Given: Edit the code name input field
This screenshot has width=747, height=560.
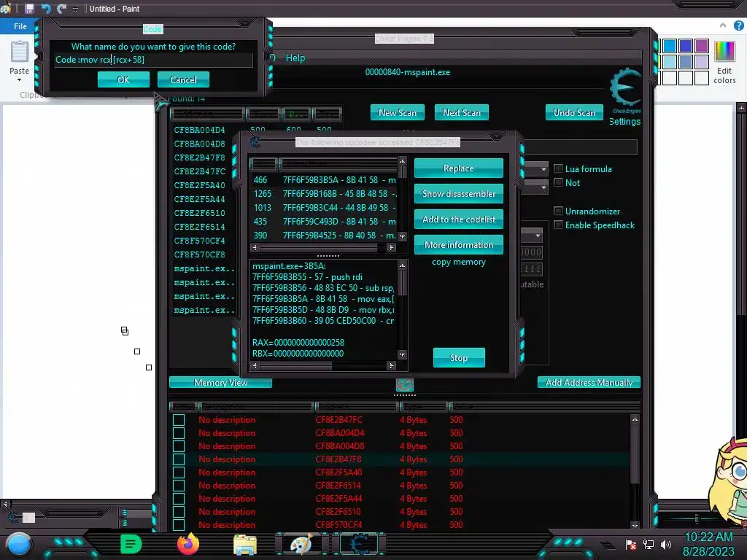Looking at the screenshot, I should pyautogui.click(x=153, y=60).
